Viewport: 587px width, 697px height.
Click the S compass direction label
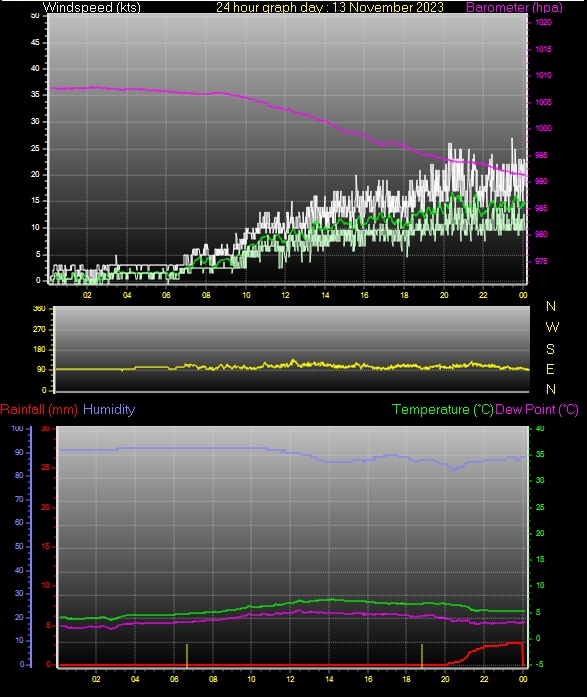pyautogui.click(x=550, y=349)
